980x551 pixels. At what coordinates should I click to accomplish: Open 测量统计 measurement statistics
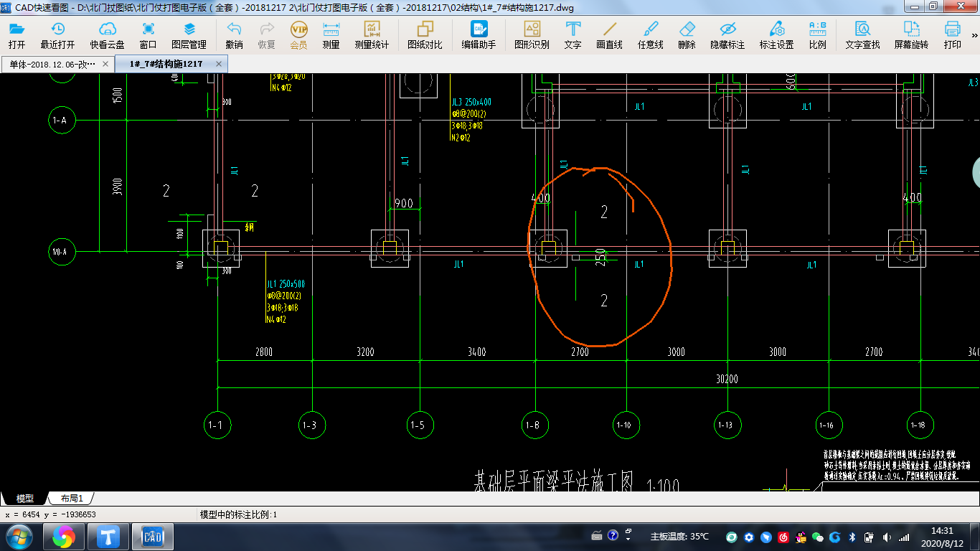point(372,35)
